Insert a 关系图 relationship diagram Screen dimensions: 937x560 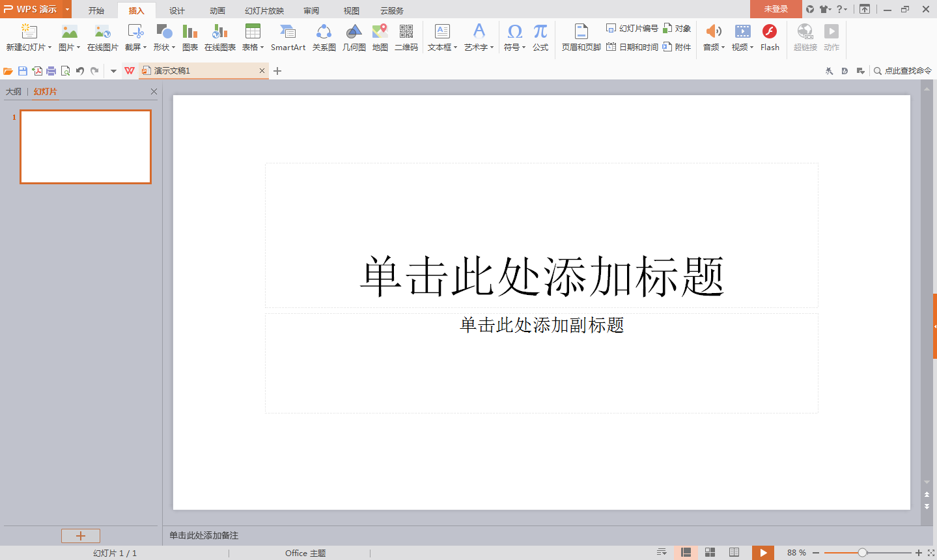click(x=324, y=38)
